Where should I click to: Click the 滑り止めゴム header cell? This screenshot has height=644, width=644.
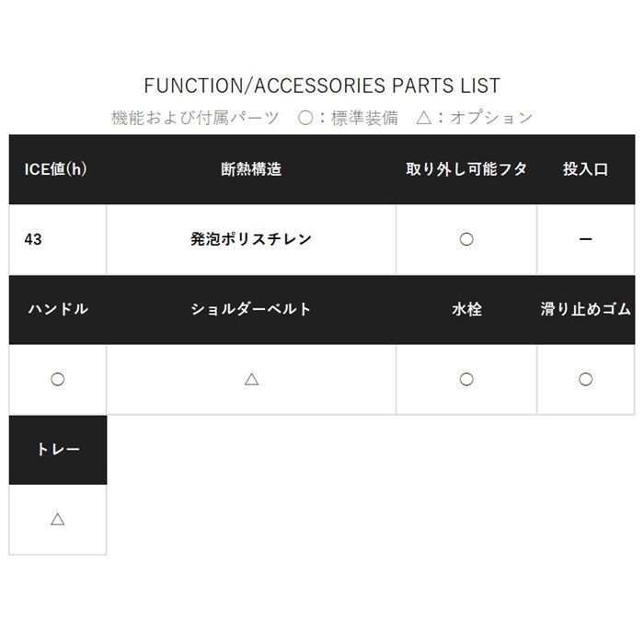[586, 309]
